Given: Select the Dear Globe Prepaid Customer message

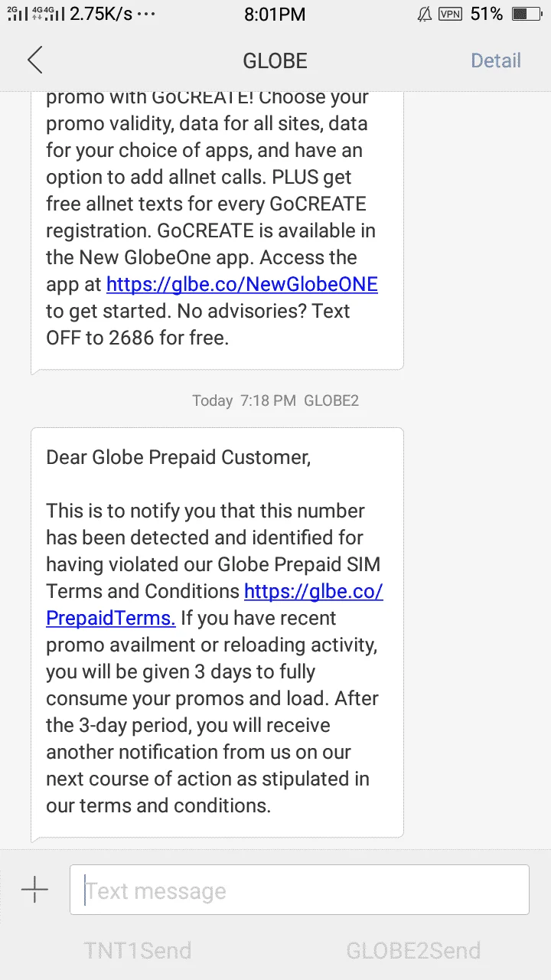Looking at the screenshot, I should 217,632.
